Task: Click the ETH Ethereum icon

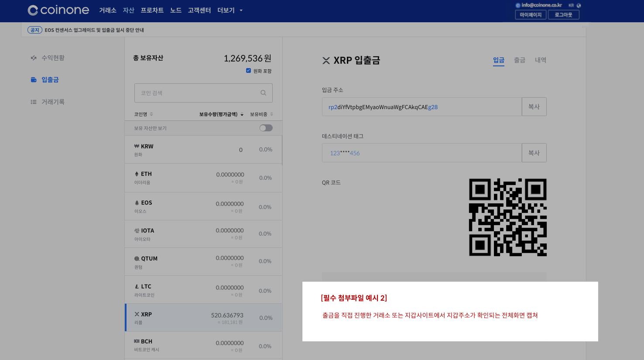Action: [137, 174]
